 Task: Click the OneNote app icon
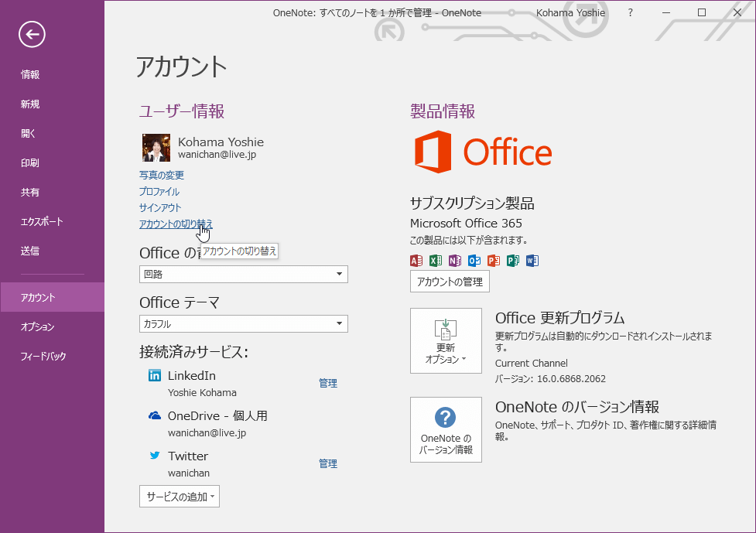[455, 261]
